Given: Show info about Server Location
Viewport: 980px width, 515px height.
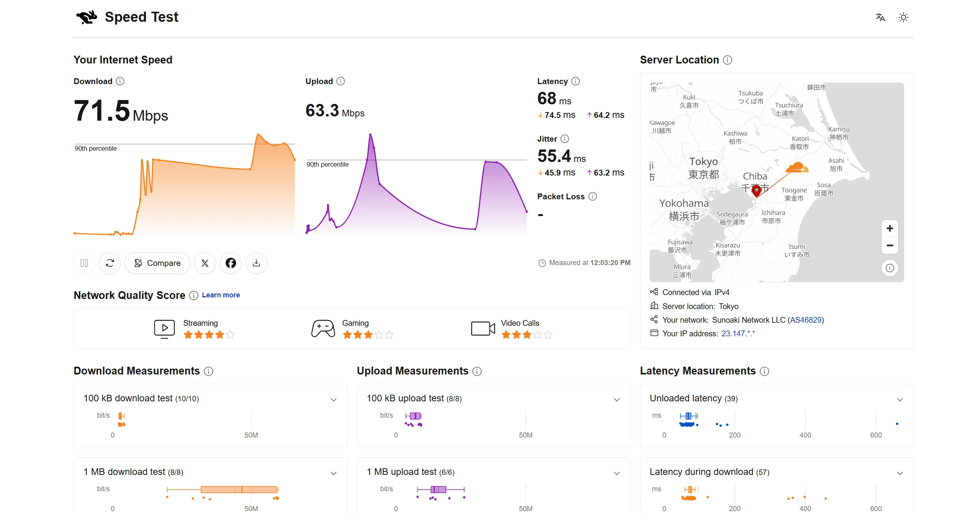Looking at the screenshot, I should tap(728, 60).
